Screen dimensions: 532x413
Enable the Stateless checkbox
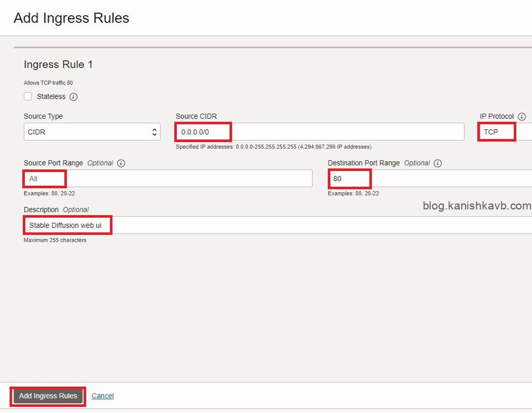[x=28, y=97]
